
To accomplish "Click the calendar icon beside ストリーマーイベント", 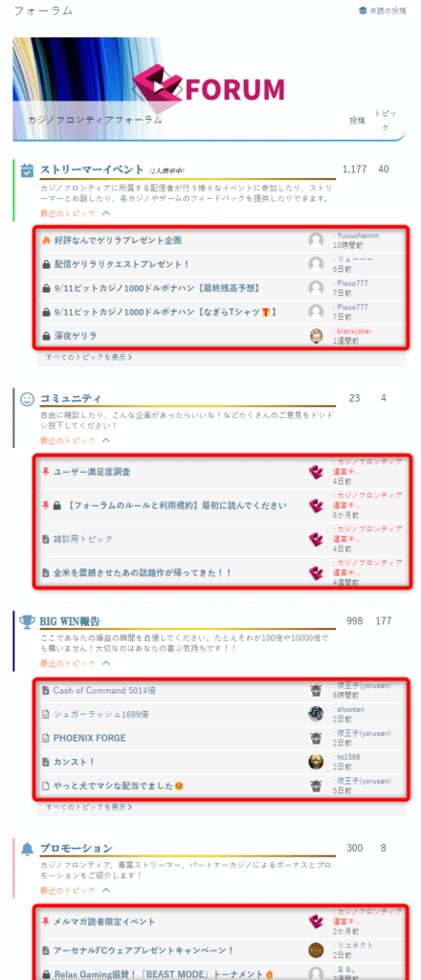I will point(27,170).
